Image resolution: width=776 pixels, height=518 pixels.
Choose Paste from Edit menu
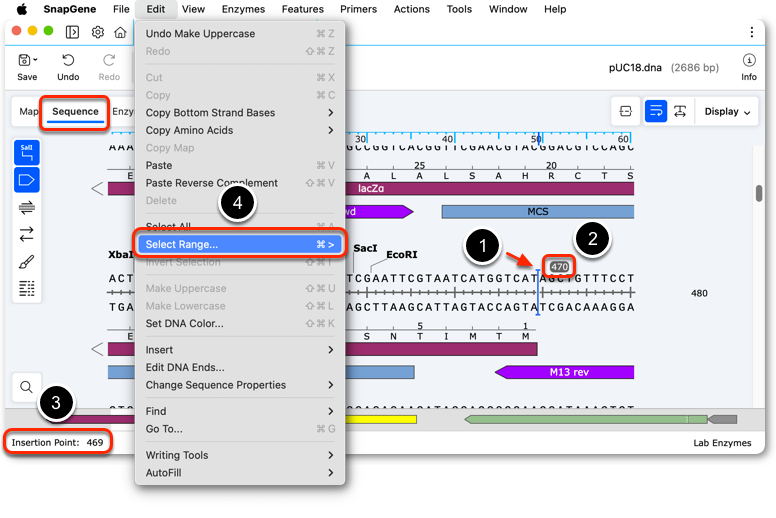[240, 165]
